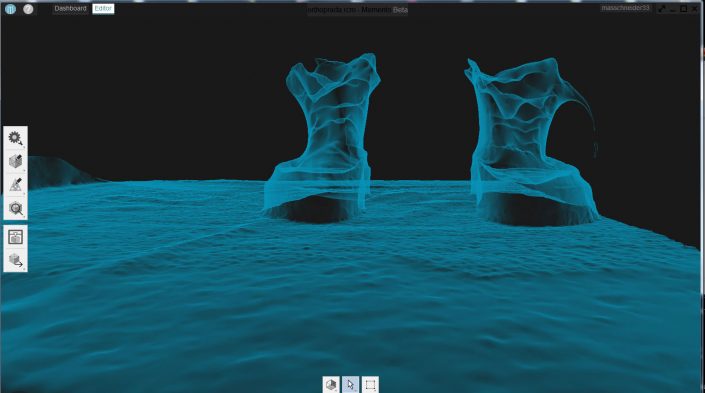This screenshot has width=705, height=393.
Task: Open the export model cube-with-arrow tool
Action: (16, 260)
